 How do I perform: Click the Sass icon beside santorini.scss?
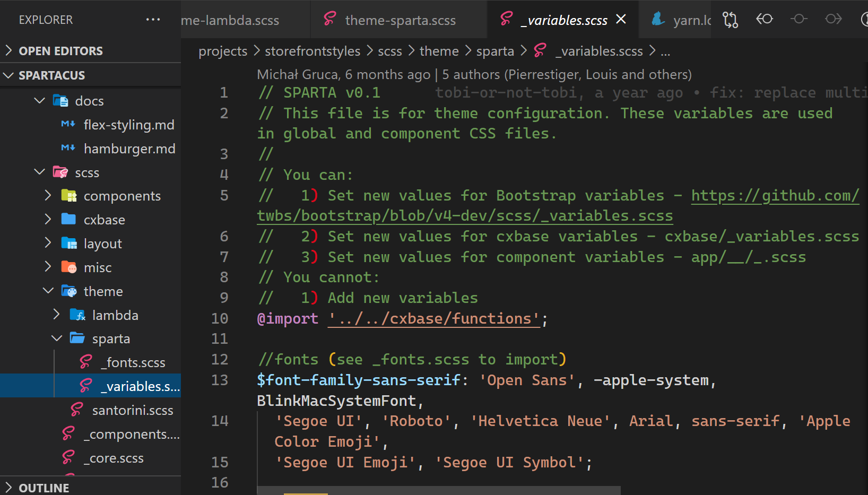click(77, 410)
